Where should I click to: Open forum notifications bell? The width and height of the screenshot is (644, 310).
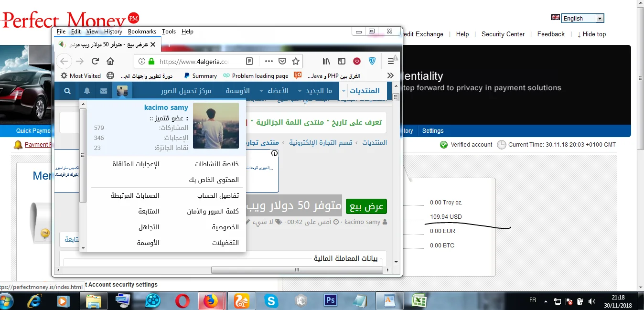coord(87,91)
